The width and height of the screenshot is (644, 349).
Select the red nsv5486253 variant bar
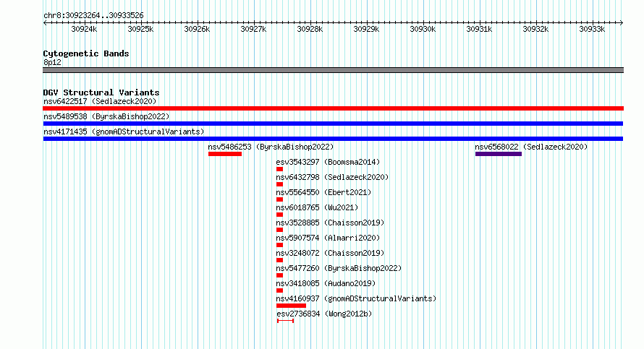tap(225, 154)
